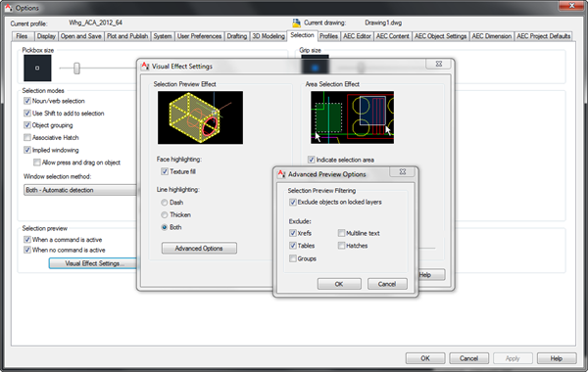This screenshot has width=588, height=372.
Task: Click the AutoCAD icon in Visual Effect Settings title
Action: [x=145, y=66]
